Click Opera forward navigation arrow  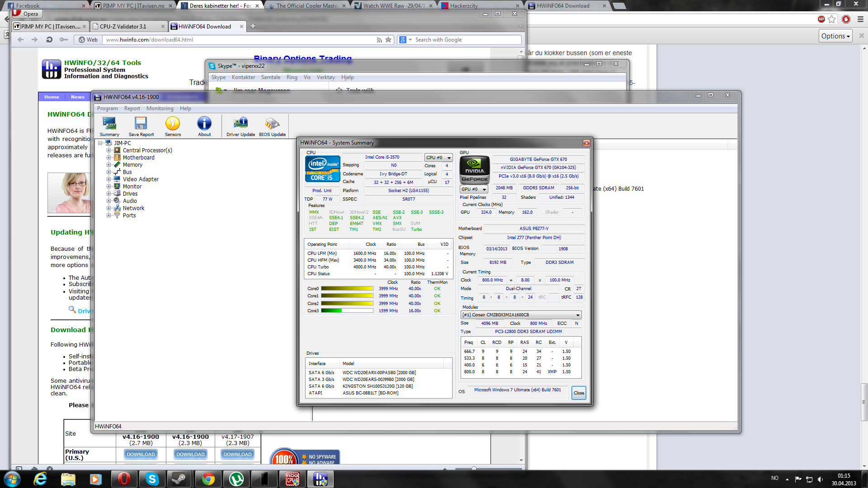tap(35, 40)
